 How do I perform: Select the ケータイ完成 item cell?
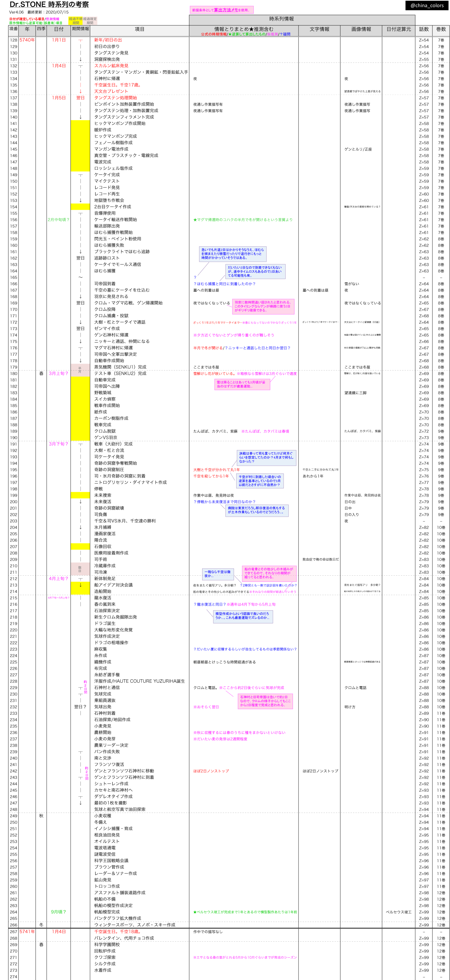107,174
